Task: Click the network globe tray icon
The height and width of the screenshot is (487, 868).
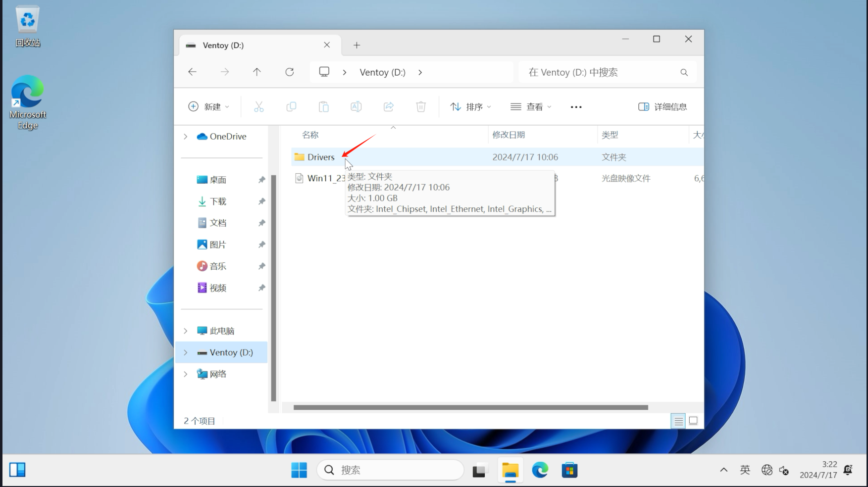Action: pos(767,470)
